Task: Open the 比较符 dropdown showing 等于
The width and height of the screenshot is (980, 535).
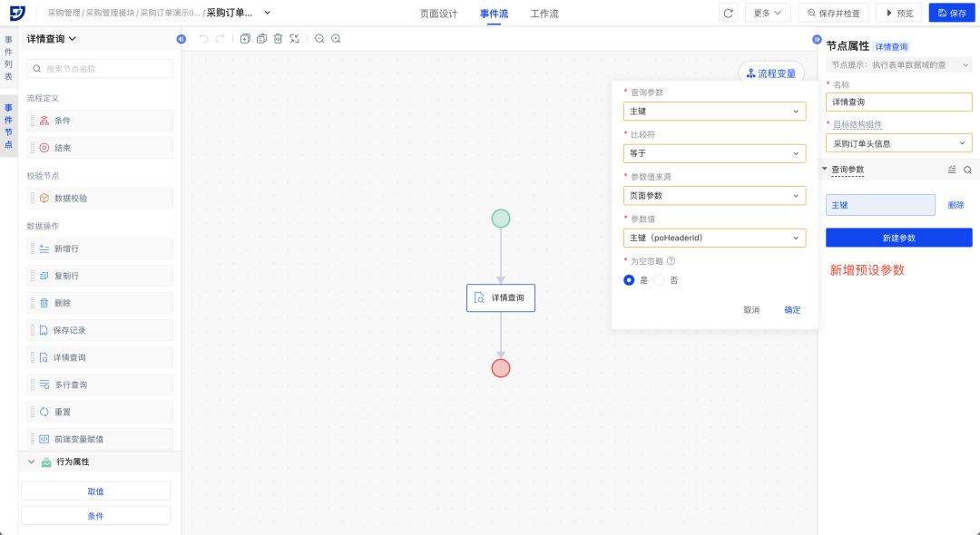Action: point(714,153)
